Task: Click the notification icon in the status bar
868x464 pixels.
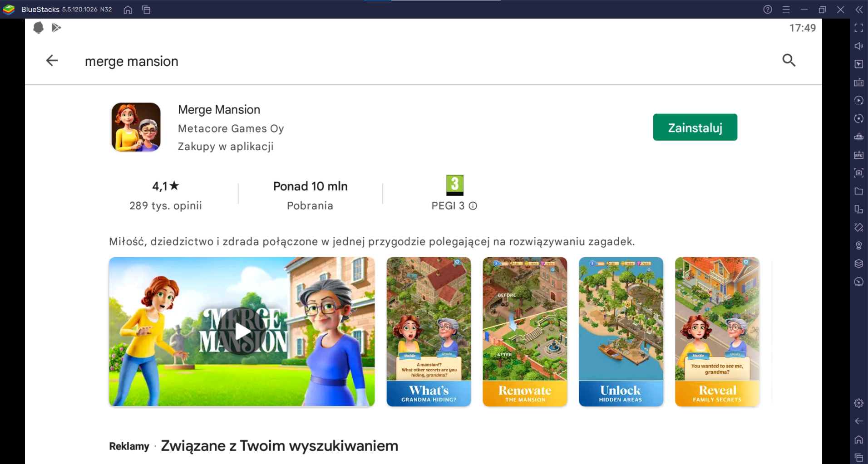Action: [x=39, y=28]
